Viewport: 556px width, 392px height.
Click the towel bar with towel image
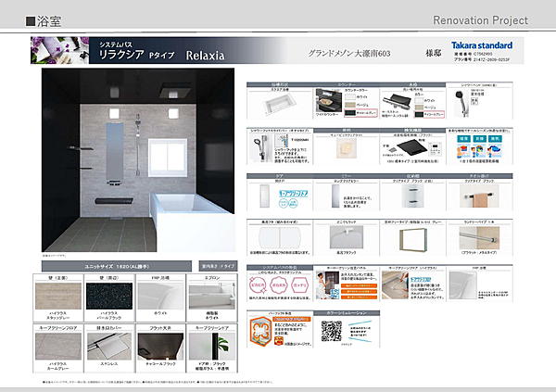(x=479, y=196)
